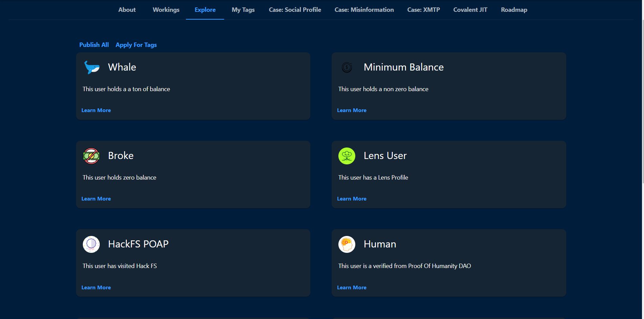Learn More about Lens User tag
Viewport: 644px width, 319px height.
[352, 199]
